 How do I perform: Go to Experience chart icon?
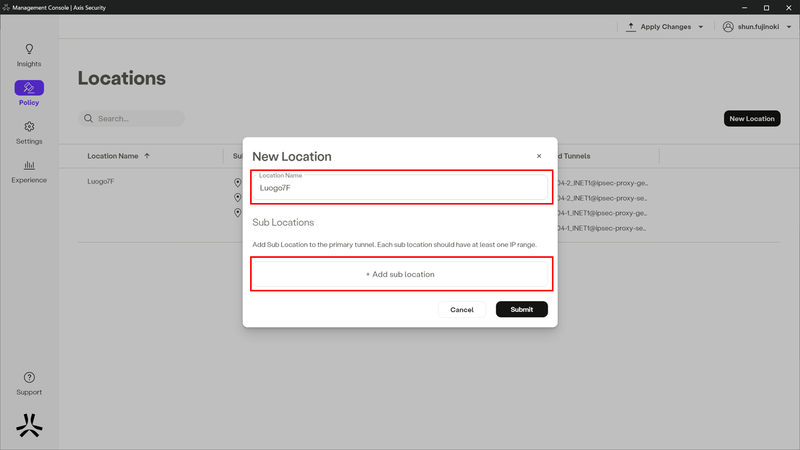point(29,166)
